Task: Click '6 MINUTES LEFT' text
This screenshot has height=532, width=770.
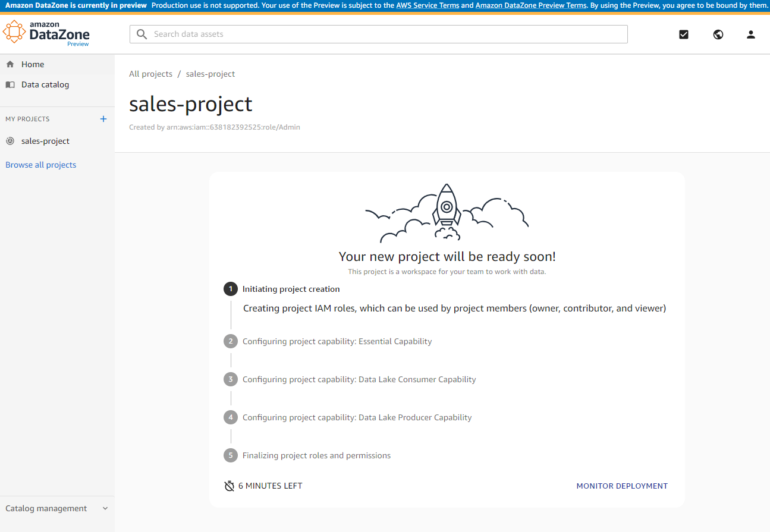Action: pos(271,486)
